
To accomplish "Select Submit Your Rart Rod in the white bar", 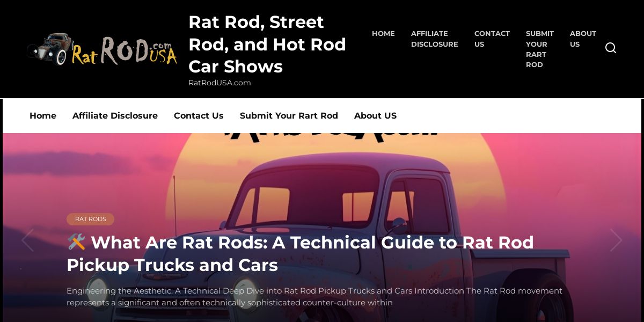I will (x=289, y=115).
